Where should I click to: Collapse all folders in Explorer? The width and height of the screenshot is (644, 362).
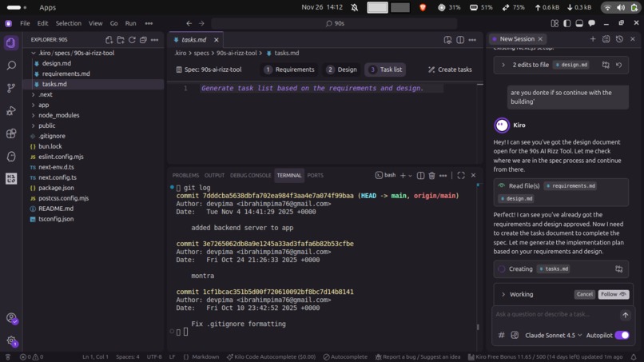click(143, 40)
